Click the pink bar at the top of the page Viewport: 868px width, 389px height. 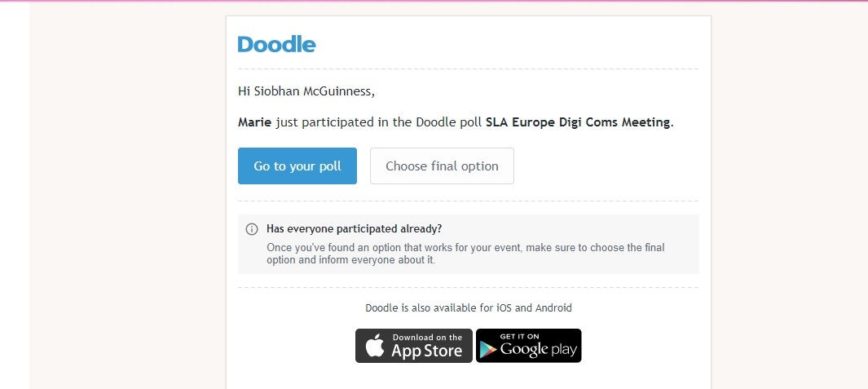[434, 1]
